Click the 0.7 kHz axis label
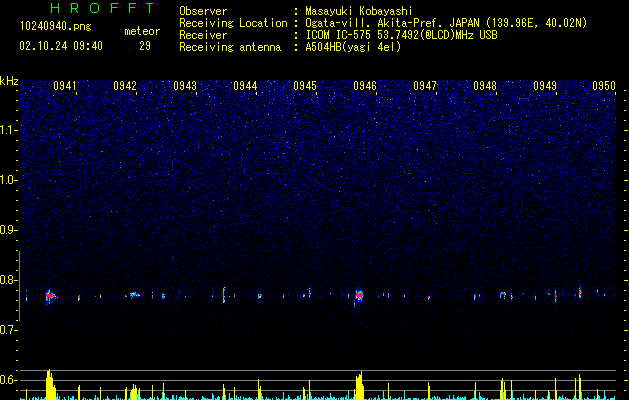The height and width of the screenshot is (400, 629). [x=8, y=330]
